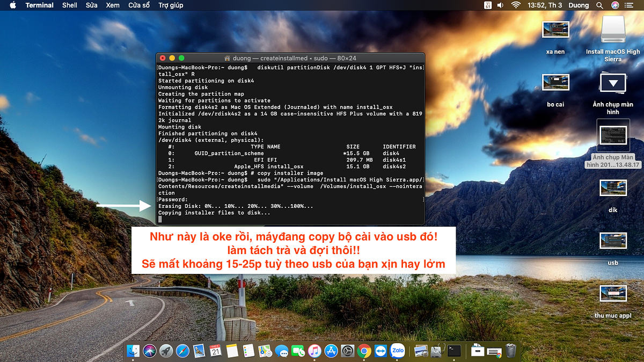Click the 'Apple_HFS install_osx' table row
This screenshot has width=644, height=362.
(269, 166)
